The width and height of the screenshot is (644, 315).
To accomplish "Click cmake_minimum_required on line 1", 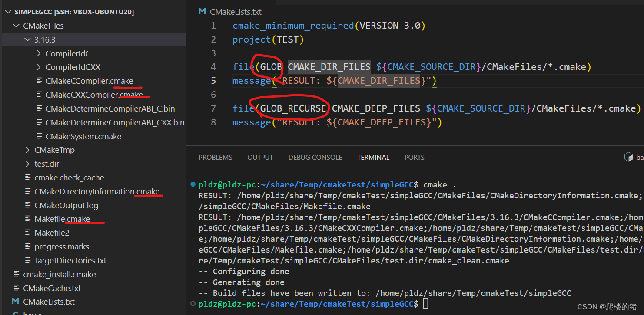I will (293, 26).
